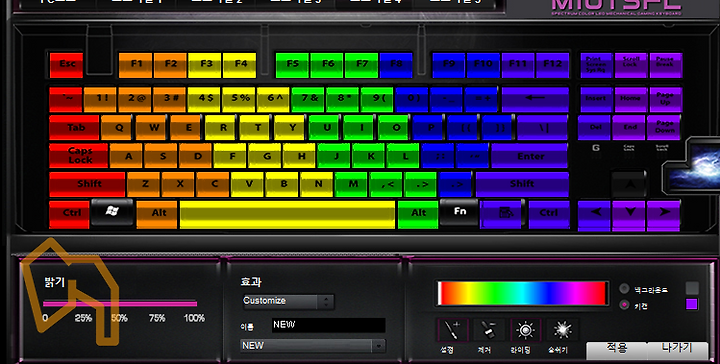The height and width of the screenshot is (364, 720).
Task: Click the 밝기 brightness slider bar
Action: click(x=120, y=303)
